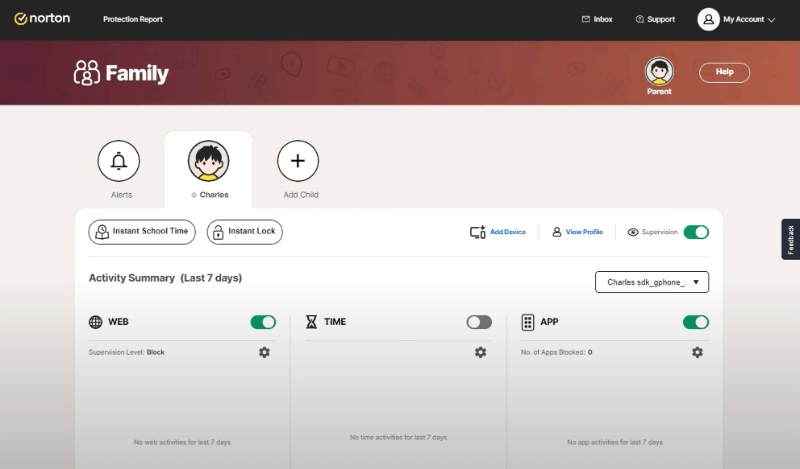Open the Protection Report menu item
Viewport: 800px width, 469px height.
tap(133, 19)
